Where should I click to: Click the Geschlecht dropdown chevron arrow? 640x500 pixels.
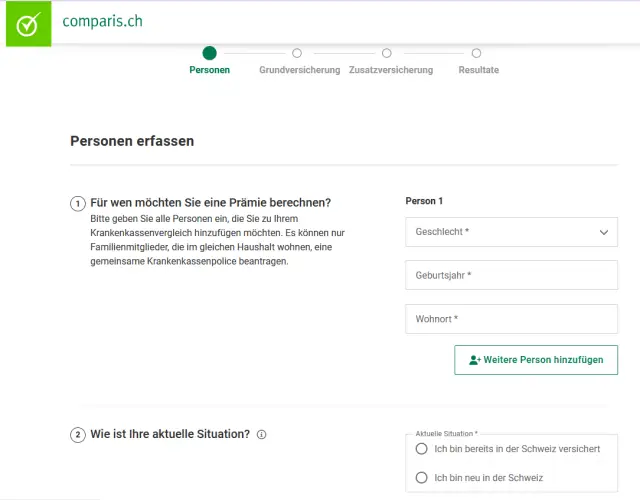604,232
